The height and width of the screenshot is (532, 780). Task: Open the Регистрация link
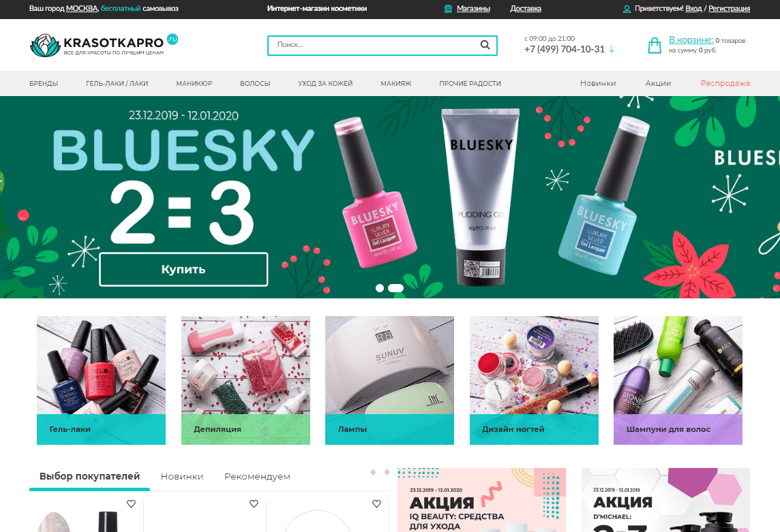[x=730, y=8]
